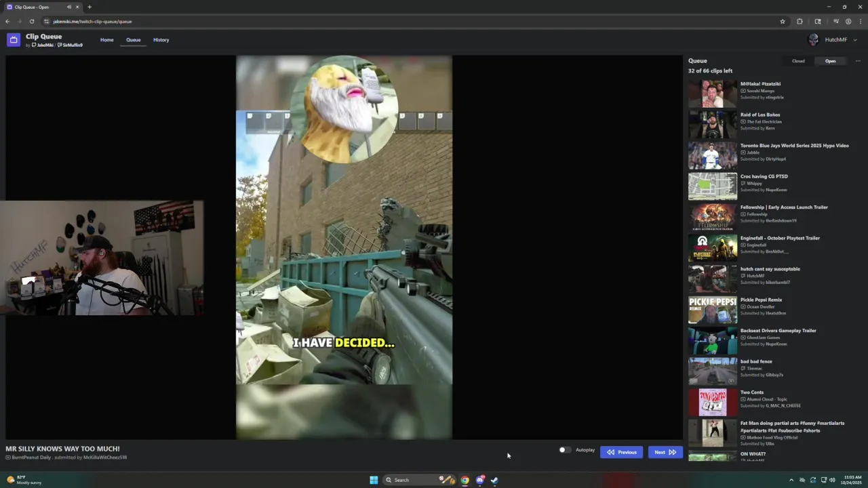868x488 pixels.
Task: Open JakeMiki author link
Action: [43, 45]
